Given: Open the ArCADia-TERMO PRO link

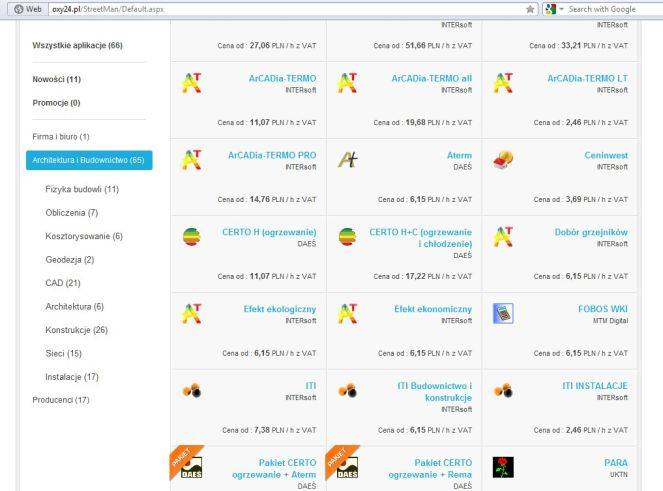Looking at the screenshot, I should [272, 156].
